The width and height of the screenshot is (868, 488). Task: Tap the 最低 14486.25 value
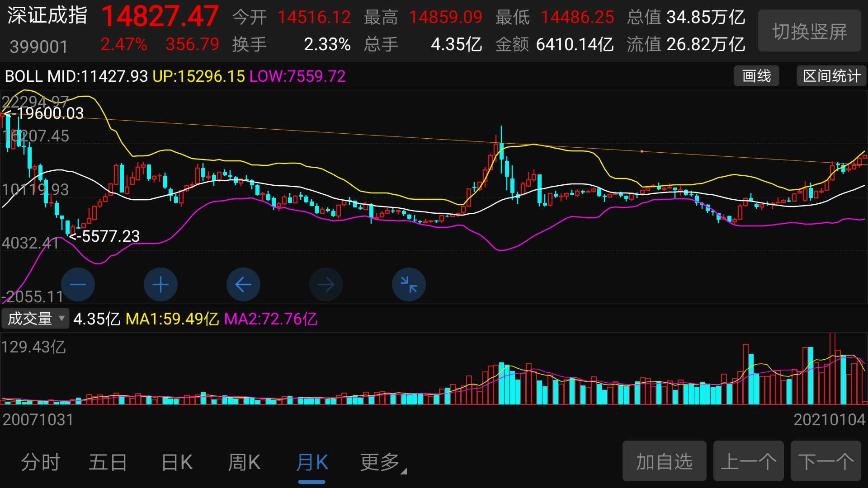(577, 18)
